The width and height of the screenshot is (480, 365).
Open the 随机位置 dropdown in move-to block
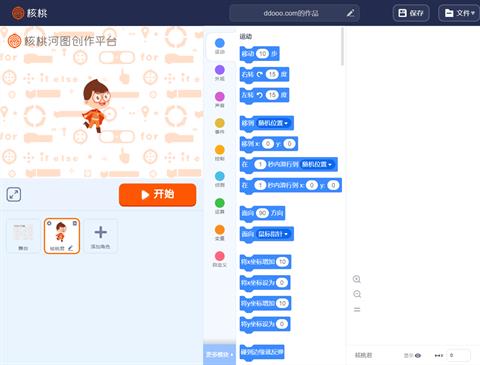273,123
